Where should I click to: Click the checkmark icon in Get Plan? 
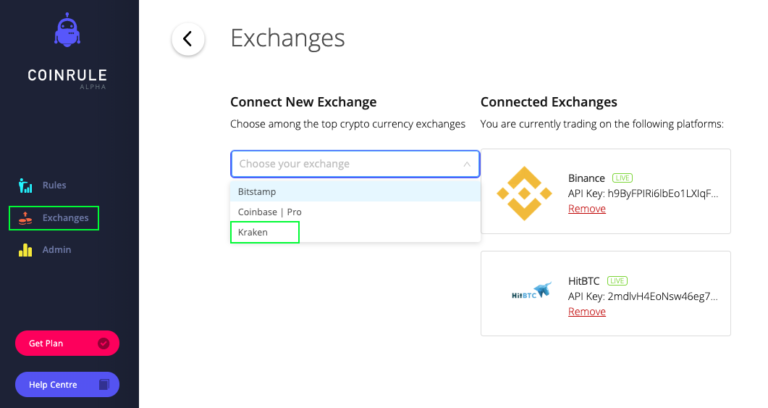[x=103, y=343]
